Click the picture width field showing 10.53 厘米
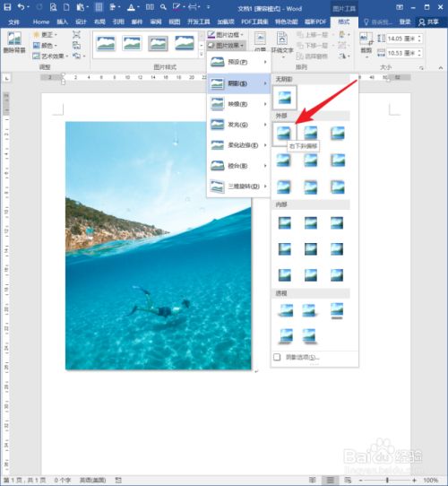 401,53
